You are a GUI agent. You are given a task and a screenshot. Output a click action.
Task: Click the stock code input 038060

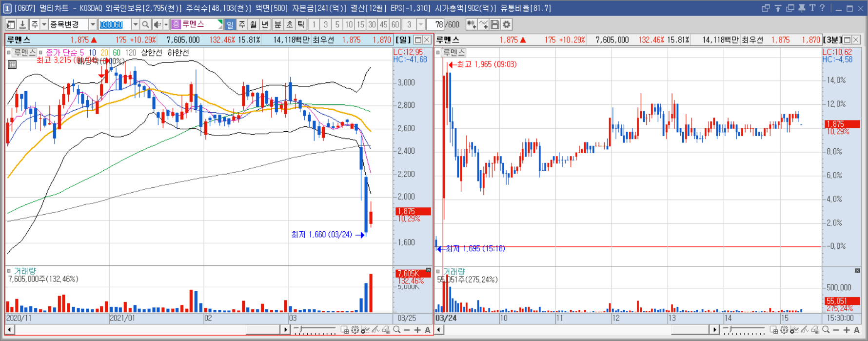point(115,24)
